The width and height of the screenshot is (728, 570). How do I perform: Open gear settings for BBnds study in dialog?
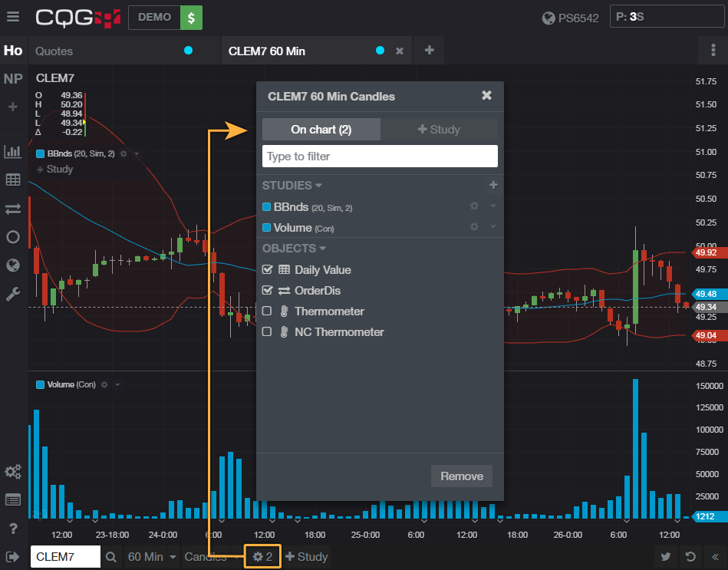click(474, 206)
